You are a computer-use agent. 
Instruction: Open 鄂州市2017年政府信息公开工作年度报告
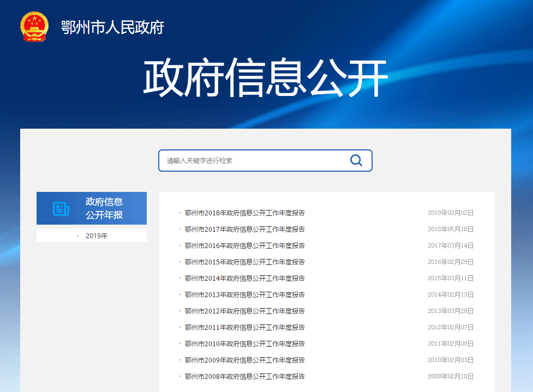tap(245, 230)
